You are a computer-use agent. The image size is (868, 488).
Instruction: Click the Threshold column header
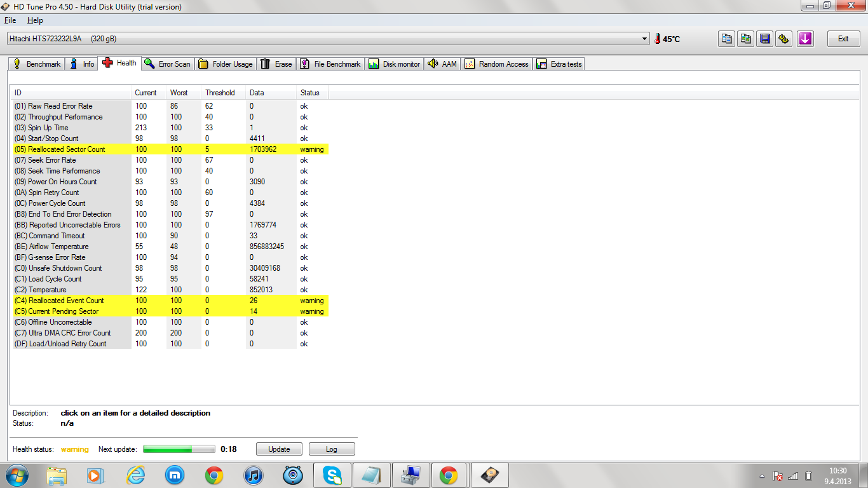coord(224,93)
